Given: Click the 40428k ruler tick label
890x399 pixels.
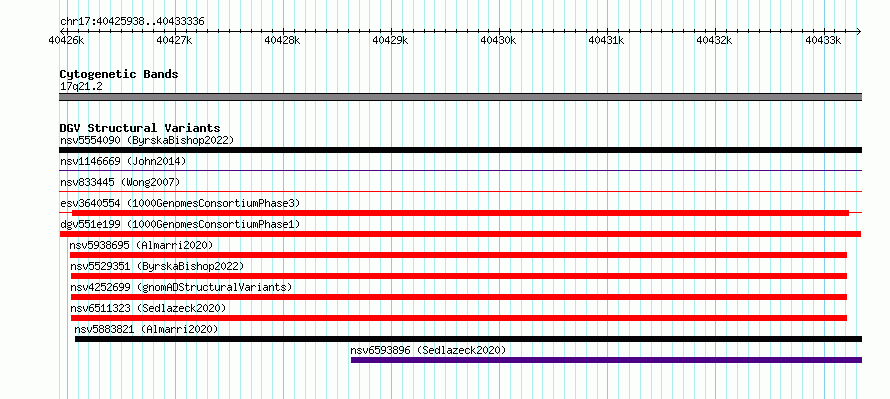Looking at the screenshot, I should 283,40.
